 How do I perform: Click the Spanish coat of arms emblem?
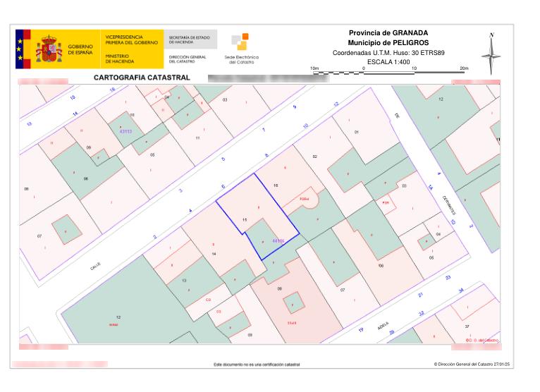49,49
